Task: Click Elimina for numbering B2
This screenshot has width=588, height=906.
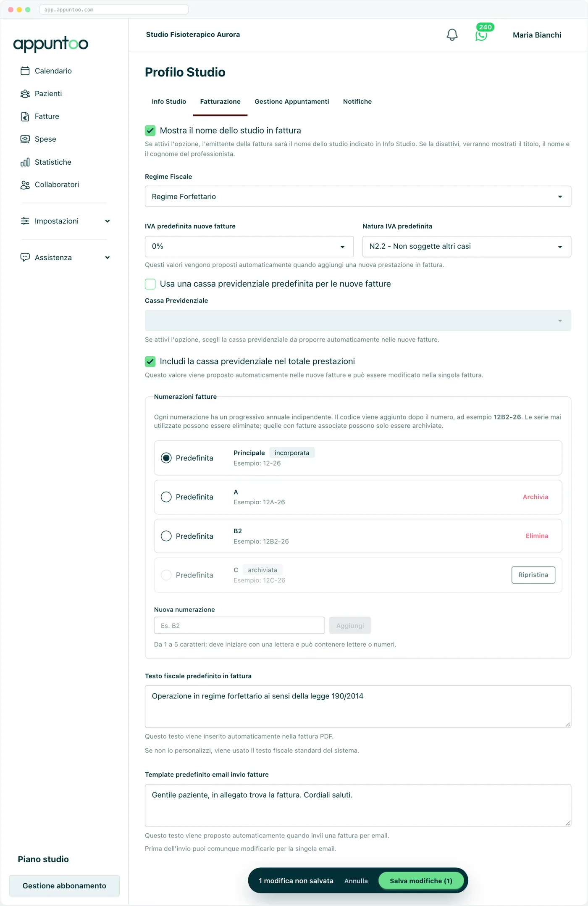Action: pos(537,536)
